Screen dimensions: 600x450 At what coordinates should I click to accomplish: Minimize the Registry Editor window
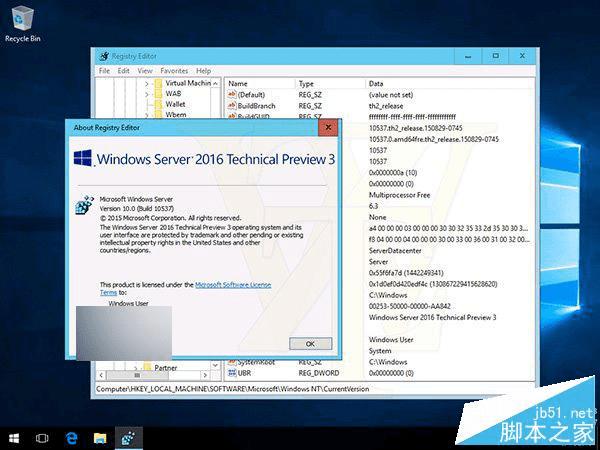click(468, 56)
